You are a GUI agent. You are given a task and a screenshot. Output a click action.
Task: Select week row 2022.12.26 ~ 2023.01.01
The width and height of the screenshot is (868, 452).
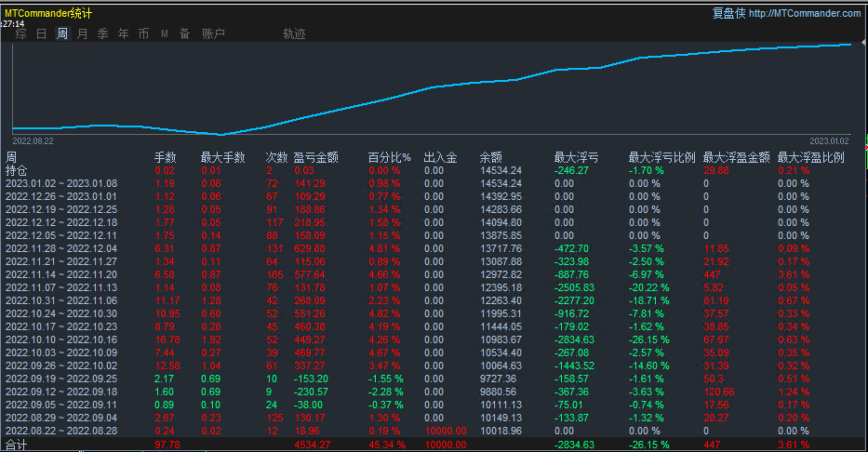point(434,196)
